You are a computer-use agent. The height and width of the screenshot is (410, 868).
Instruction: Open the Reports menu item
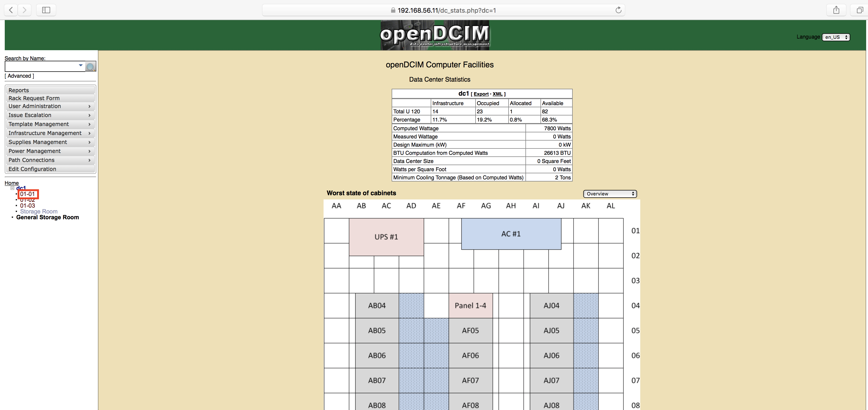pyautogui.click(x=50, y=90)
